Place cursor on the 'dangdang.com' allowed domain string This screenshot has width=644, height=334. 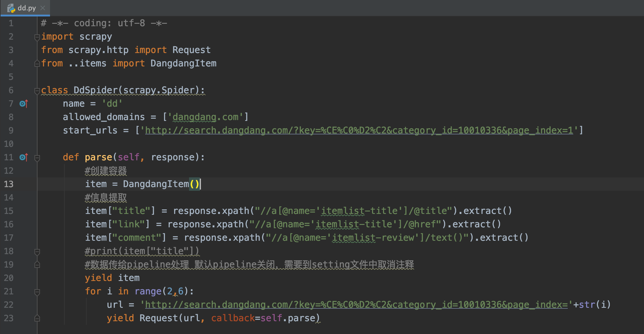(x=205, y=117)
